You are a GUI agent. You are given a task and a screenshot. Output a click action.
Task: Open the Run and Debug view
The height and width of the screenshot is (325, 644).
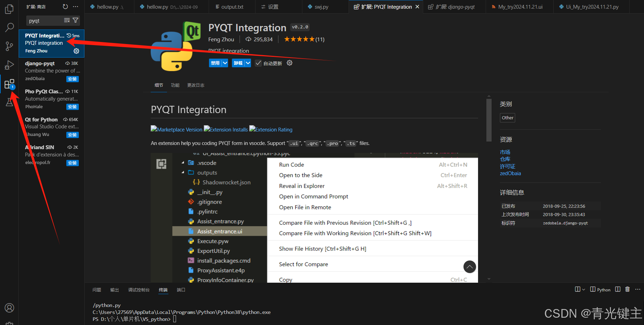tap(9, 65)
